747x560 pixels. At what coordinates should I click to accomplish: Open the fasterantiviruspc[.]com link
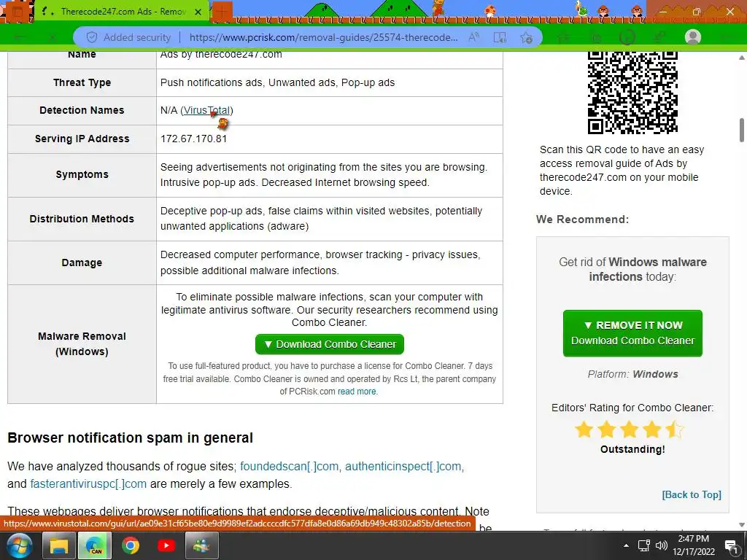coord(88,484)
